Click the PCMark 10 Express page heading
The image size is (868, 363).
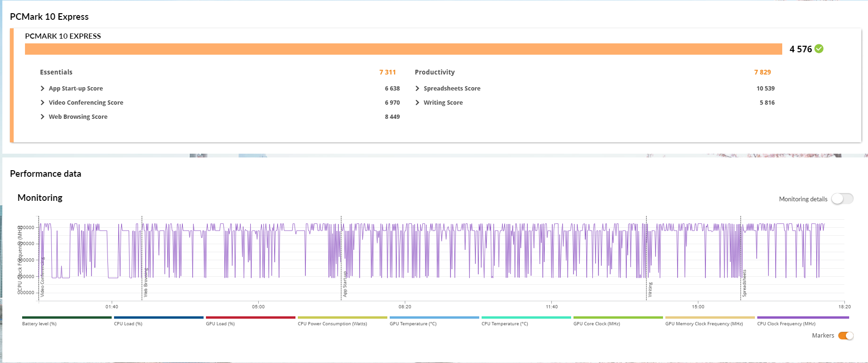coord(49,16)
